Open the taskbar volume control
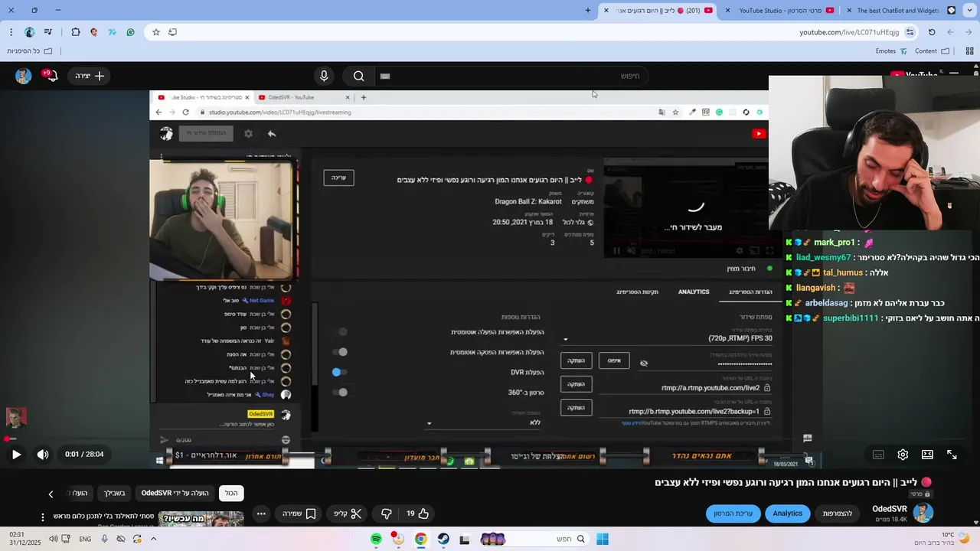Screen dimensions: 980x551 pos(53,539)
